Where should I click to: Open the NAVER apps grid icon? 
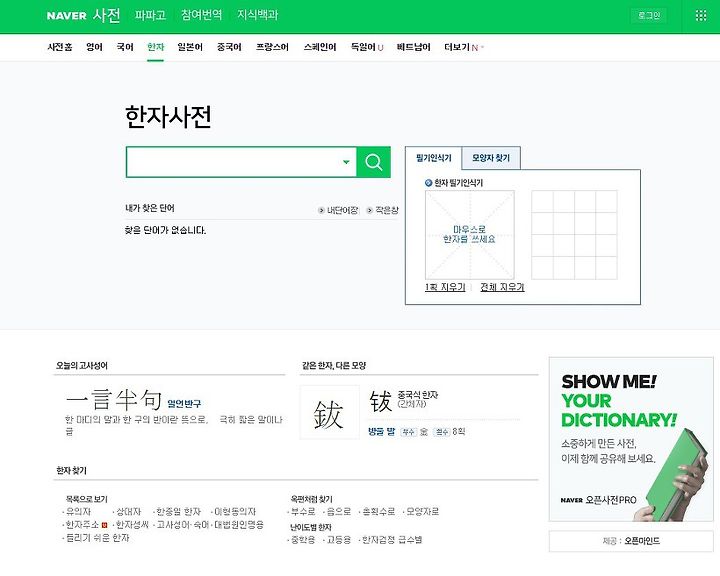(701, 16)
